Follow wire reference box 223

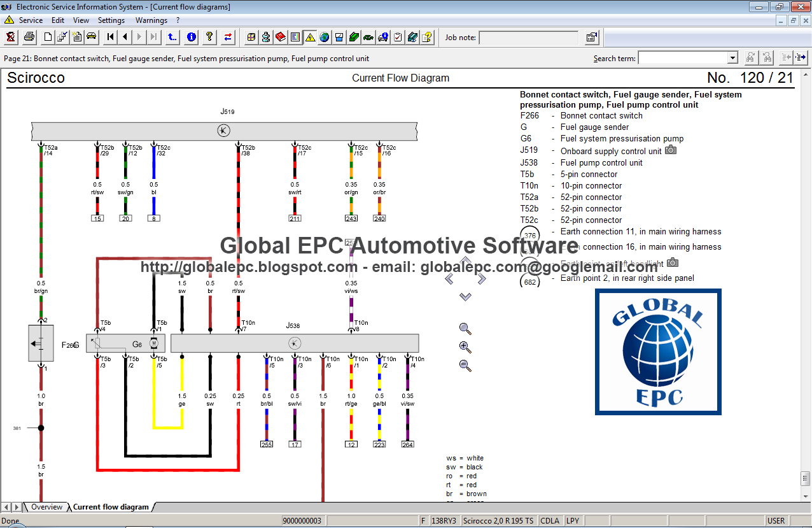click(379, 445)
